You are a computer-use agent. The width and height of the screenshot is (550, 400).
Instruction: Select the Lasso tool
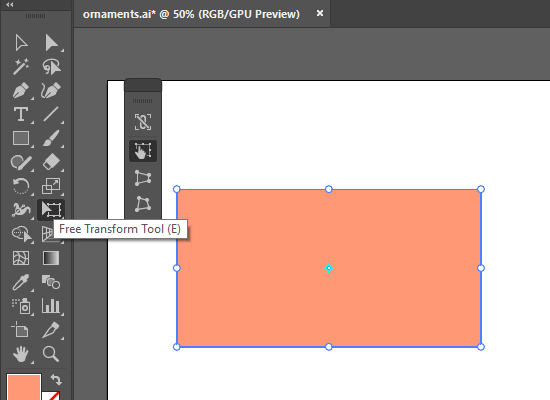coord(51,67)
